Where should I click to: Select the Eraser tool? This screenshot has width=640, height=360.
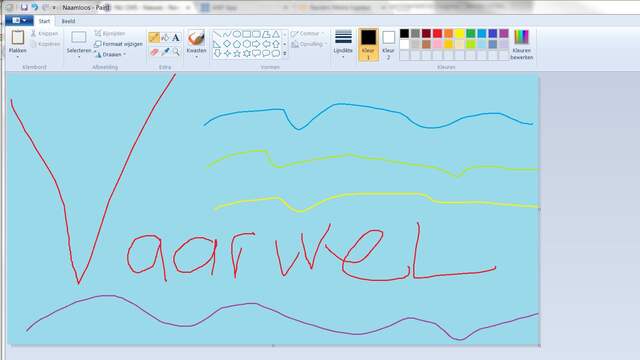[154, 52]
